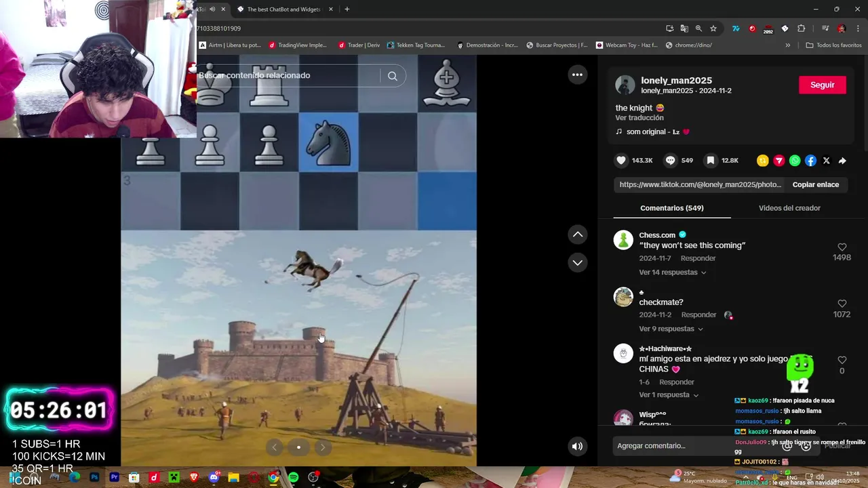The width and height of the screenshot is (868, 488).
Task: Open the Trader | Deriv bookmark
Action: [x=358, y=45]
